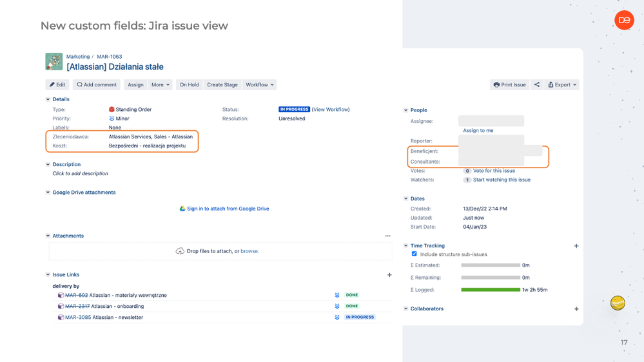Add a collaborator with the plus icon
Screen dimensions: 644x362
576,309
